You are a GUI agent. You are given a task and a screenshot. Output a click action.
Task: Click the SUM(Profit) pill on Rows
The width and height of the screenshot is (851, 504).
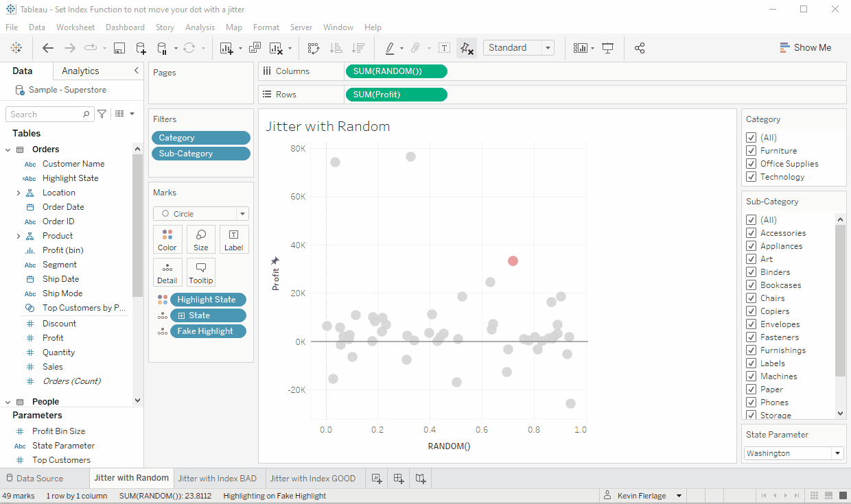coord(397,95)
